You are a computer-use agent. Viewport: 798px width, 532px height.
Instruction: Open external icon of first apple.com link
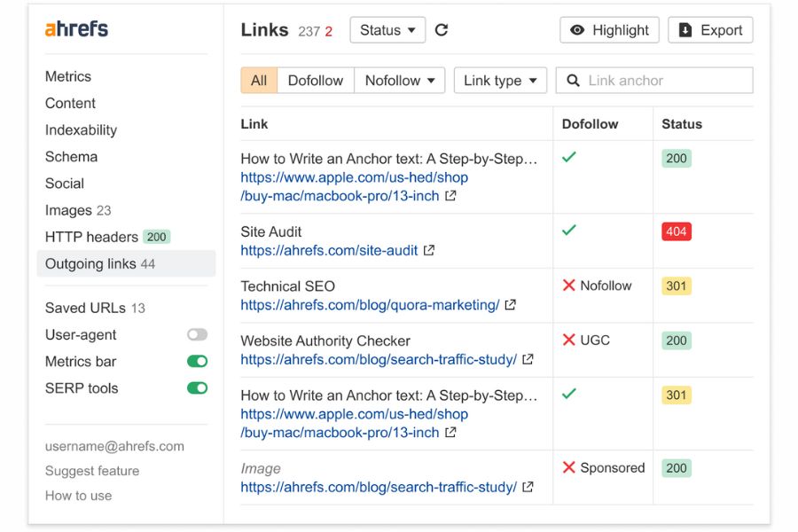click(x=450, y=195)
